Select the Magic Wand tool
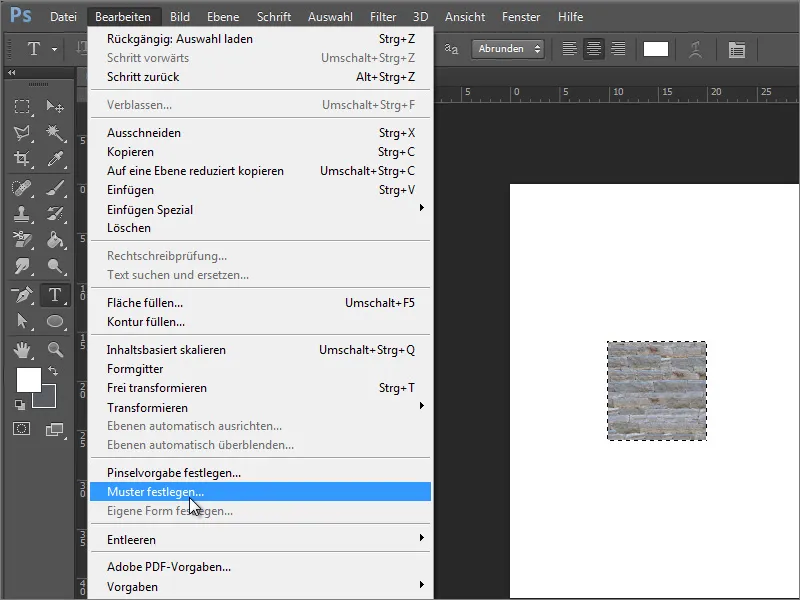Screen dimensions: 800x600 55,133
